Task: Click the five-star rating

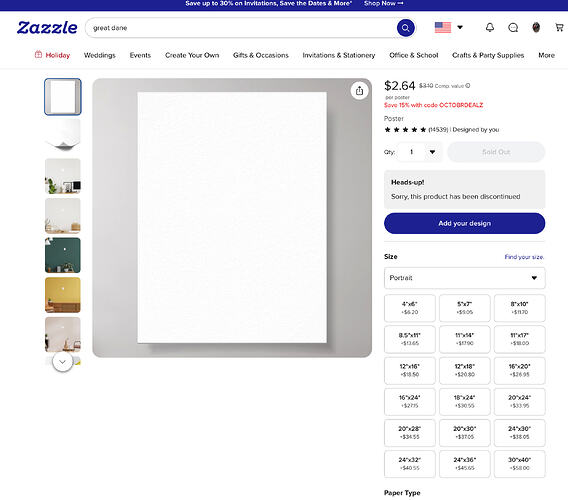Action: coord(405,129)
